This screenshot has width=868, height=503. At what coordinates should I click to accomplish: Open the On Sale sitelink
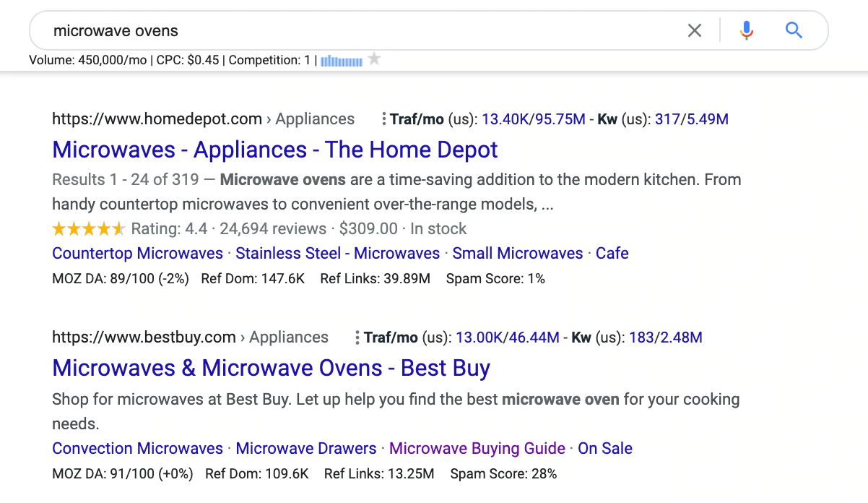pyautogui.click(x=605, y=448)
